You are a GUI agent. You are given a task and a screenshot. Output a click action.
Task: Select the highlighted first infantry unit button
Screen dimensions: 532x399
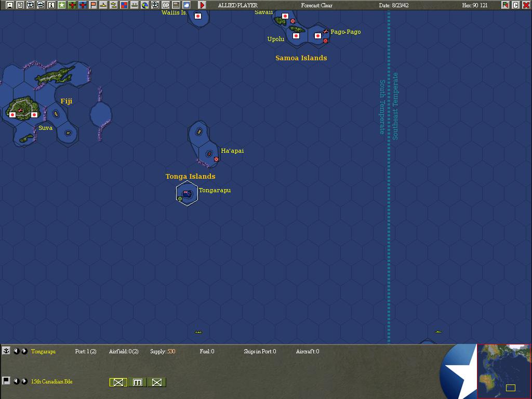(x=118, y=382)
